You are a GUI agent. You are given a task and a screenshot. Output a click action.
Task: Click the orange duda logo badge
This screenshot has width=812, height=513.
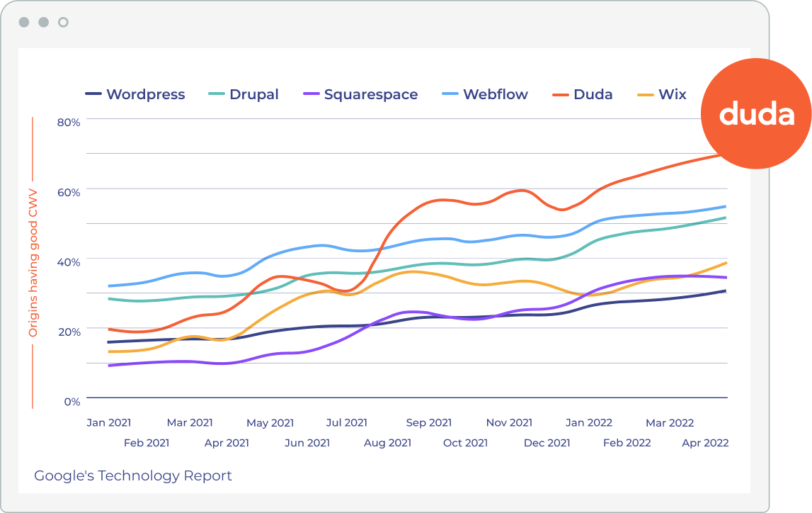click(x=756, y=113)
